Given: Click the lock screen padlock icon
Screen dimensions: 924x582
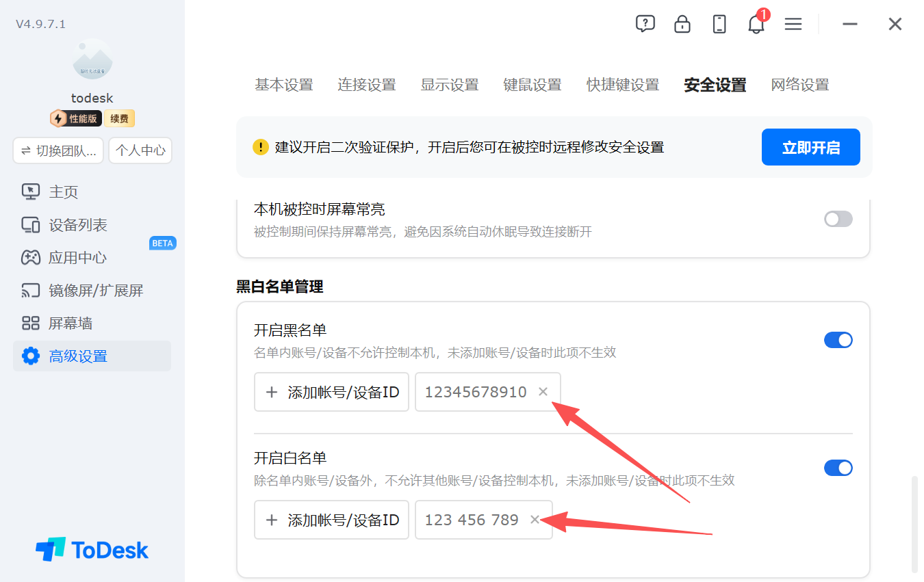Looking at the screenshot, I should [682, 24].
